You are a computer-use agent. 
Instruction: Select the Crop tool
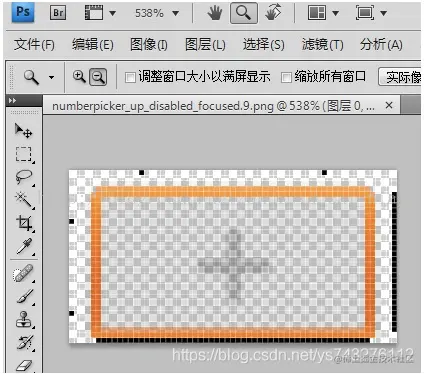[24, 223]
